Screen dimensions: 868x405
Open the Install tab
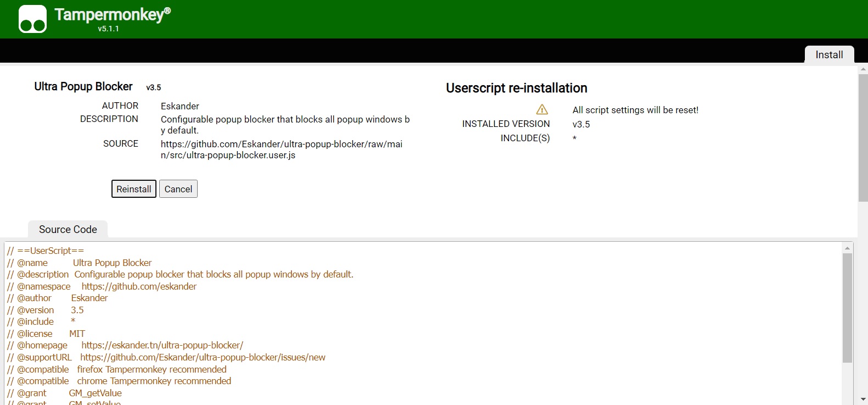click(829, 54)
